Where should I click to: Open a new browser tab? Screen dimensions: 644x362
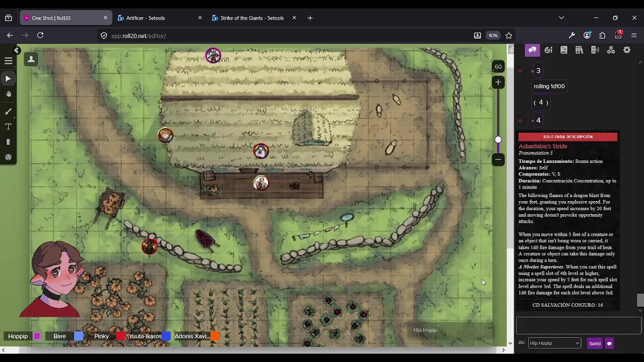point(310,18)
